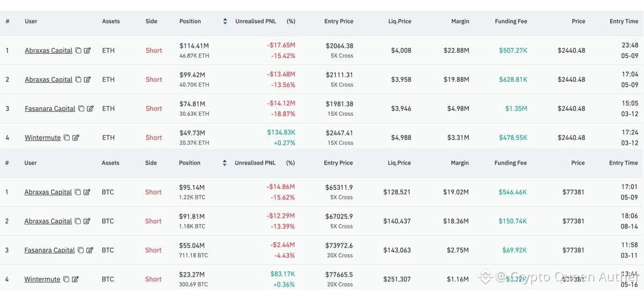This screenshot has width=644, height=290.
Task: Click Funding Fee header in ETH table
Action: tap(511, 22)
